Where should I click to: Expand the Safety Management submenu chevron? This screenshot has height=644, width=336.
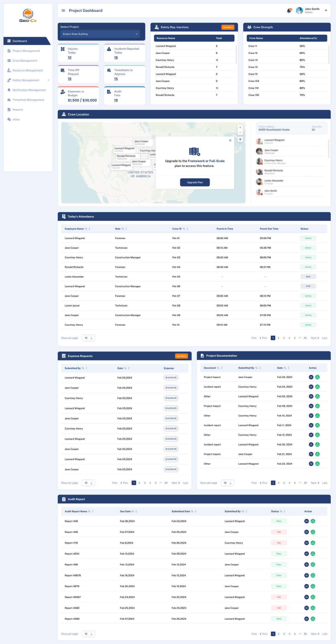click(x=49, y=80)
